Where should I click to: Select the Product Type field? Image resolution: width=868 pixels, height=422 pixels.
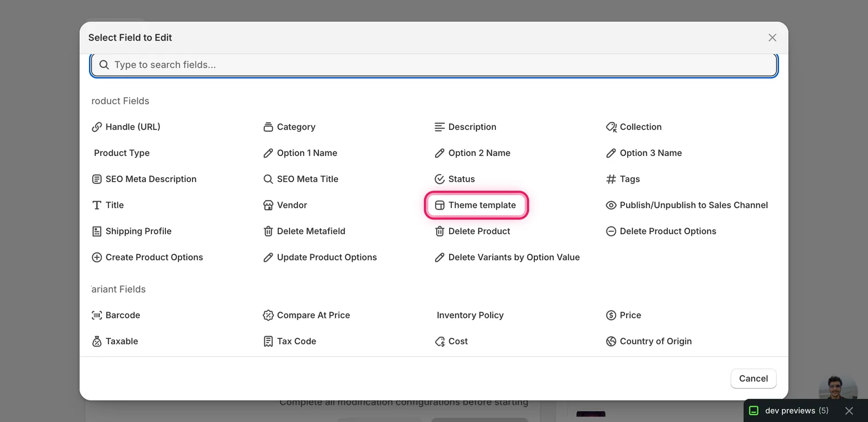coord(122,153)
